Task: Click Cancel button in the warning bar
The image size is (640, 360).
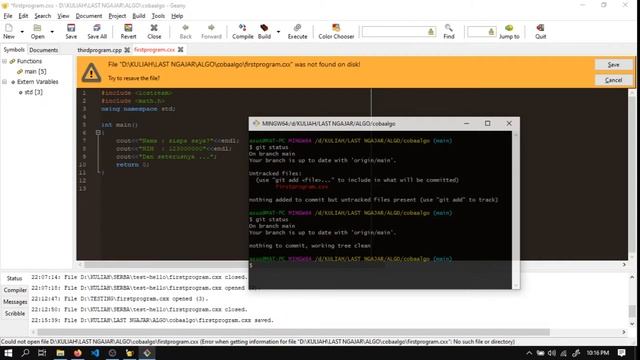Action: [613, 80]
